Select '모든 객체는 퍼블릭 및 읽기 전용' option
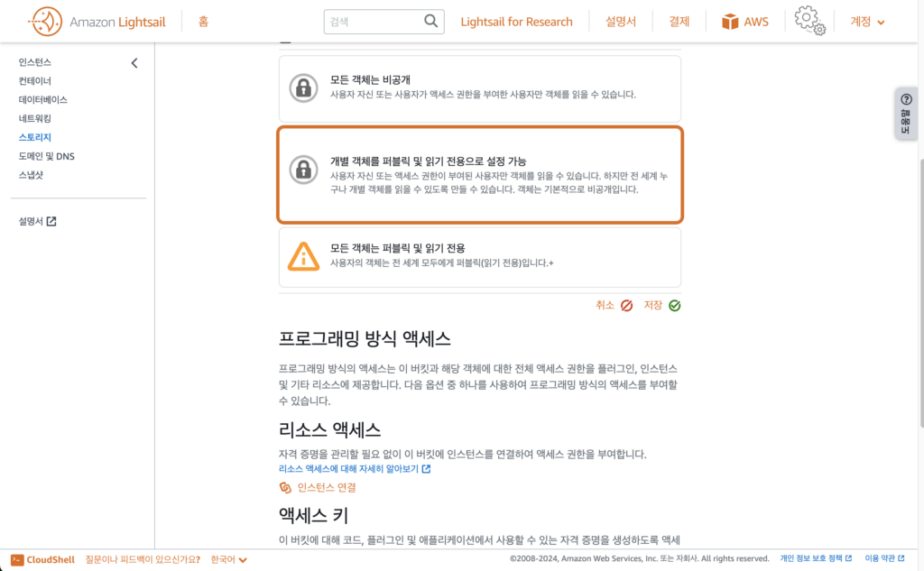This screenshot has width=924, height=571. click(480, 257)
